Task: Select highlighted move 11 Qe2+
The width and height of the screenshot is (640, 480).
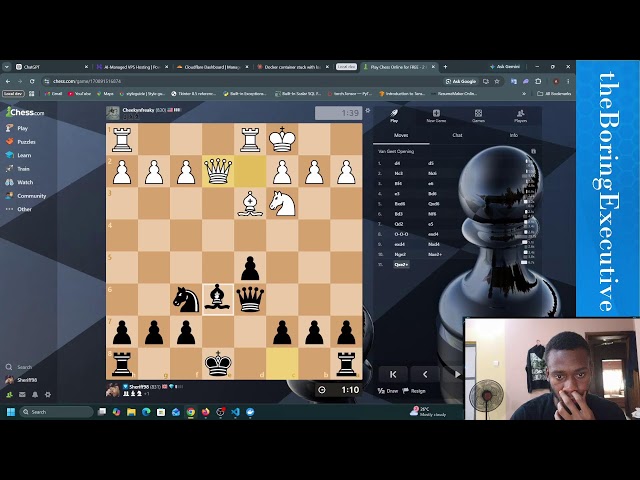Action: coord(401,264)
